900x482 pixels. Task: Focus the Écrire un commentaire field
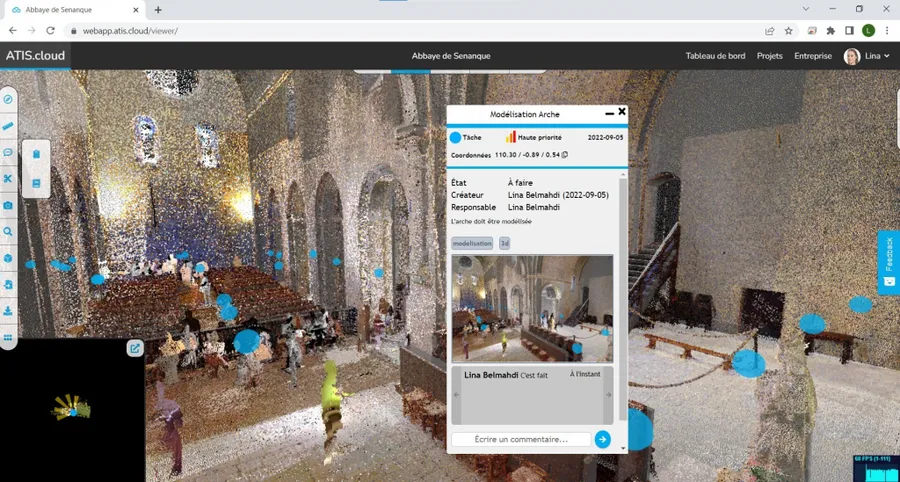pos(521,440)
